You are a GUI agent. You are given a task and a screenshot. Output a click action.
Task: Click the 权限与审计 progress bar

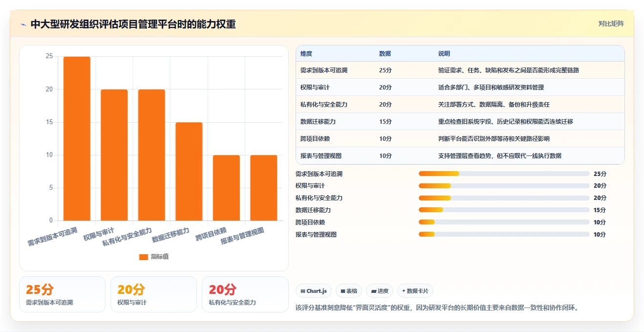(504, 186)
